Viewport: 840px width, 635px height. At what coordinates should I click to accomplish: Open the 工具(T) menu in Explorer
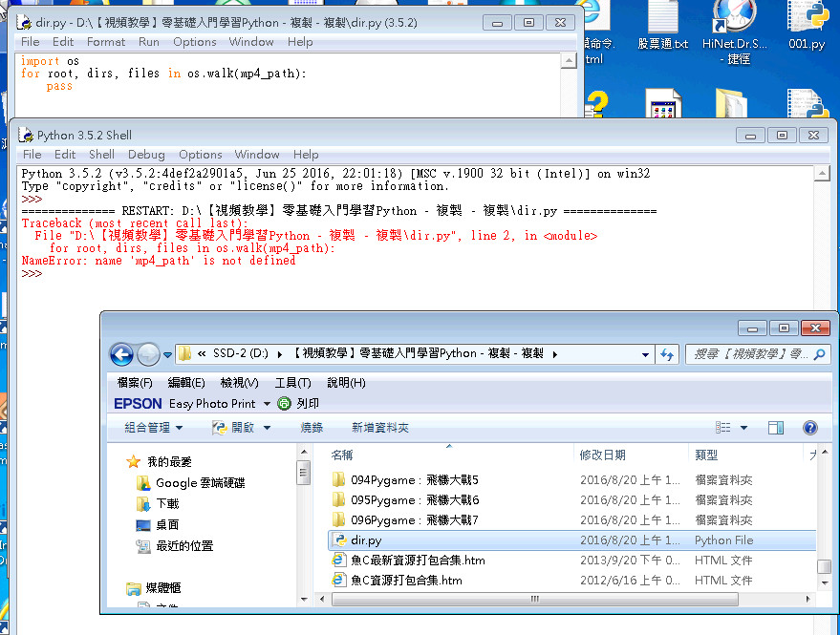[x=292, y=383]
